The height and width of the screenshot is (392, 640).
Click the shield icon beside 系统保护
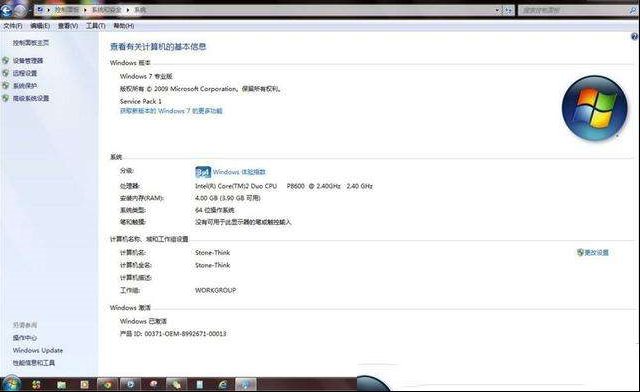point(5,86)
